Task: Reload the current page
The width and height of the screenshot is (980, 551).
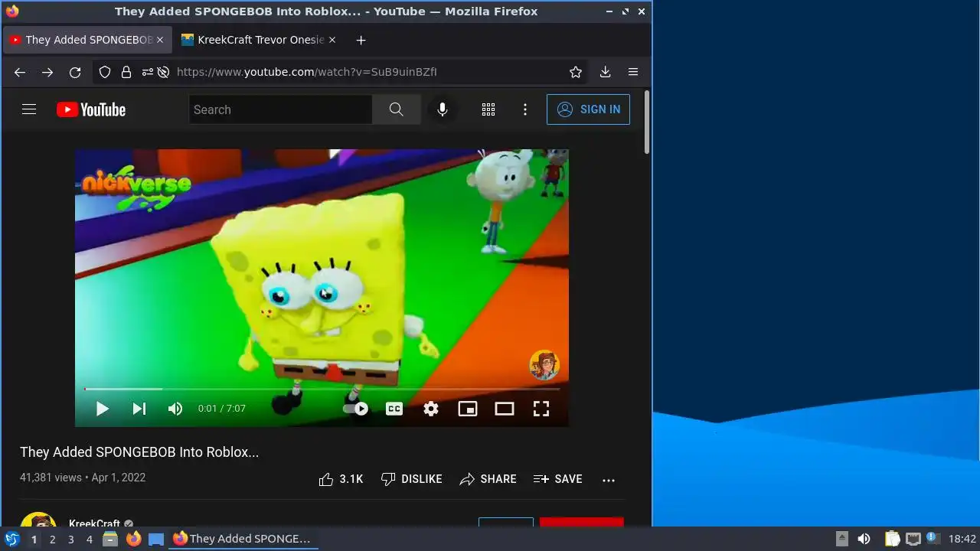Action: 75,72
